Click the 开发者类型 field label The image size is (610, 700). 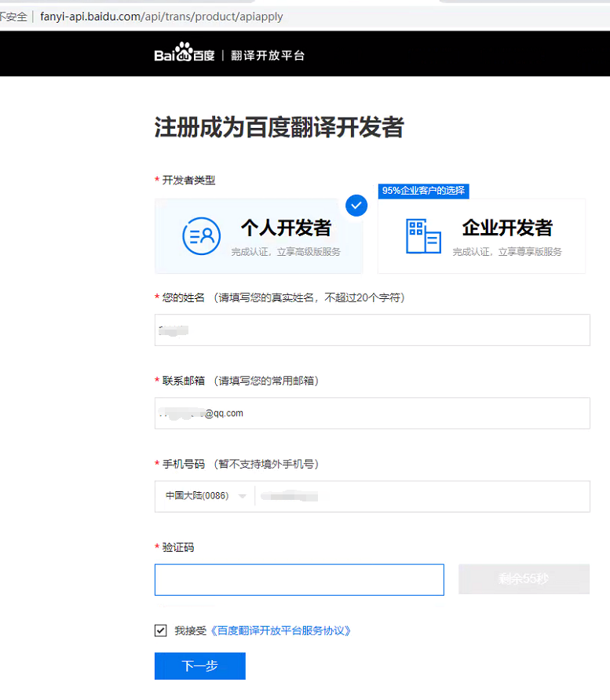pyautogui.click(x=188, y=180)
